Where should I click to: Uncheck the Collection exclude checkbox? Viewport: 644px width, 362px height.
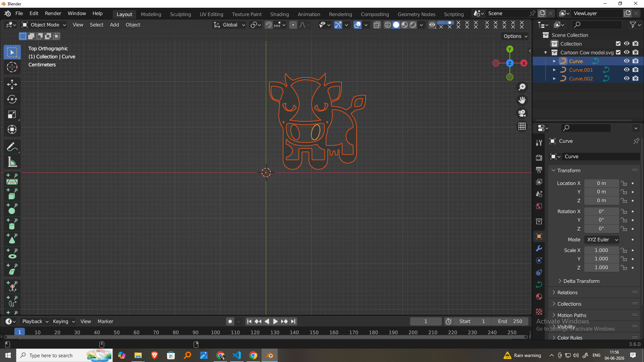click(618, 44)
